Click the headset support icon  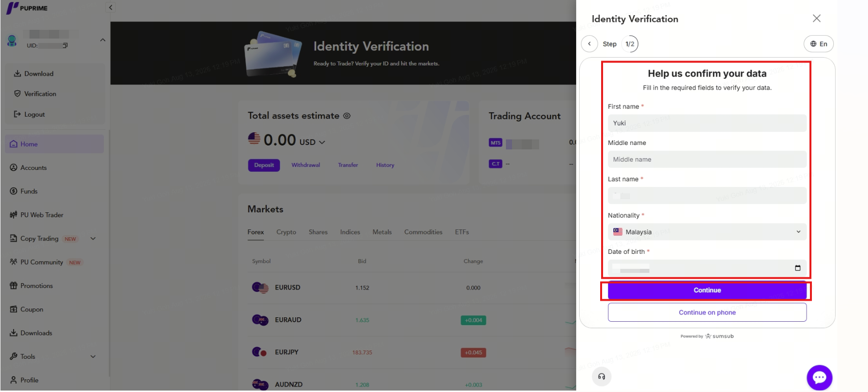[602, 376]
